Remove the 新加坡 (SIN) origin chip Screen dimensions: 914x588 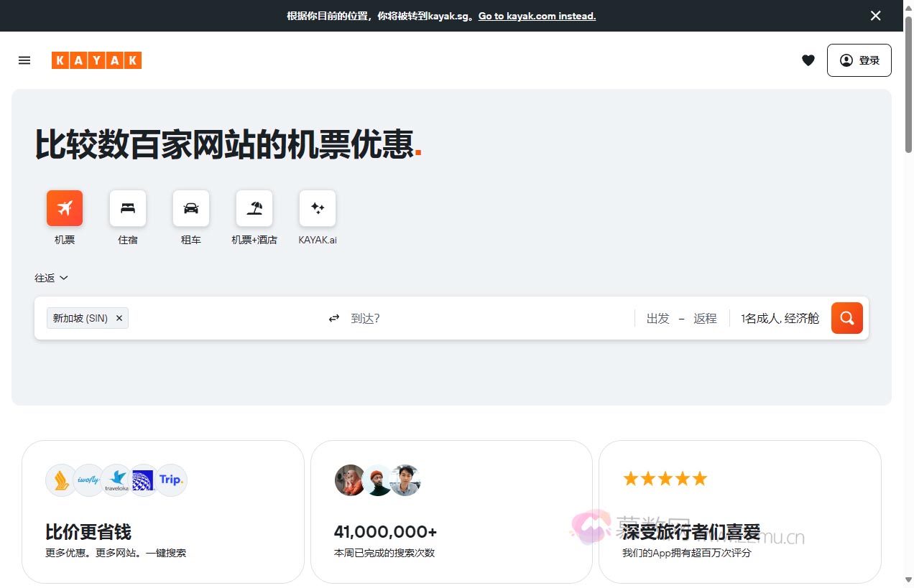coord(119,318)
